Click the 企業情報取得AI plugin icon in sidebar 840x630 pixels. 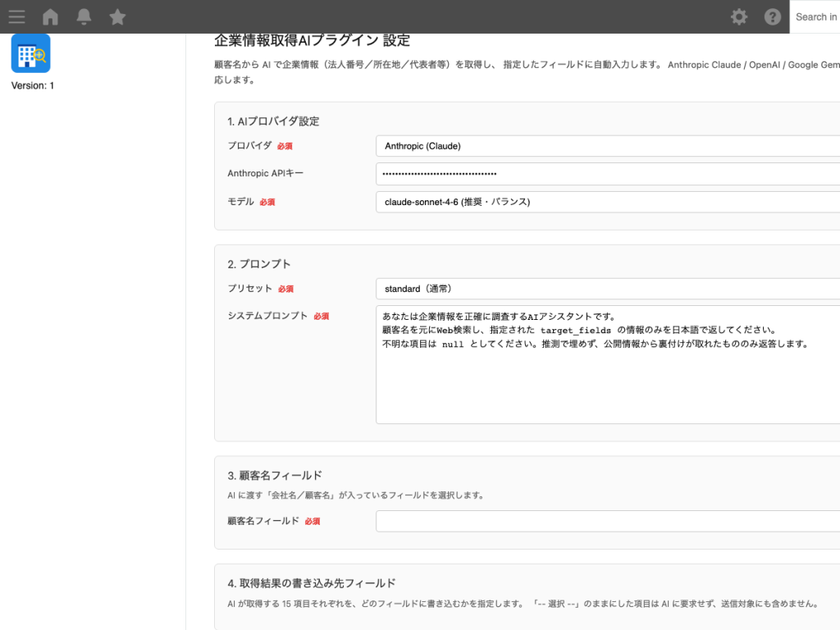(x=30, y=53)
